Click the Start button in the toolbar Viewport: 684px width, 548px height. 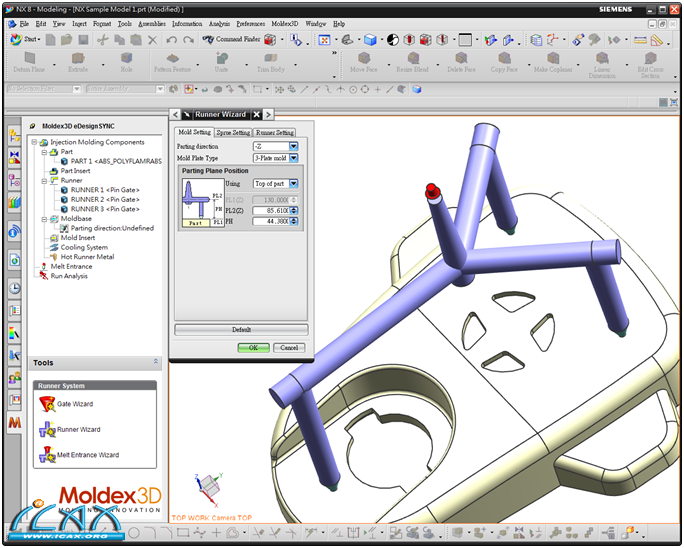coord(23,40)
